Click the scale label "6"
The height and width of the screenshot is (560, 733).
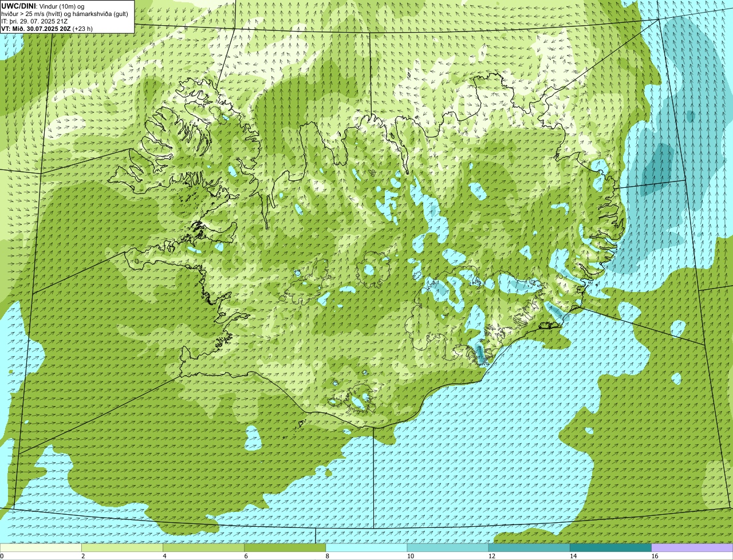point(246,556)
